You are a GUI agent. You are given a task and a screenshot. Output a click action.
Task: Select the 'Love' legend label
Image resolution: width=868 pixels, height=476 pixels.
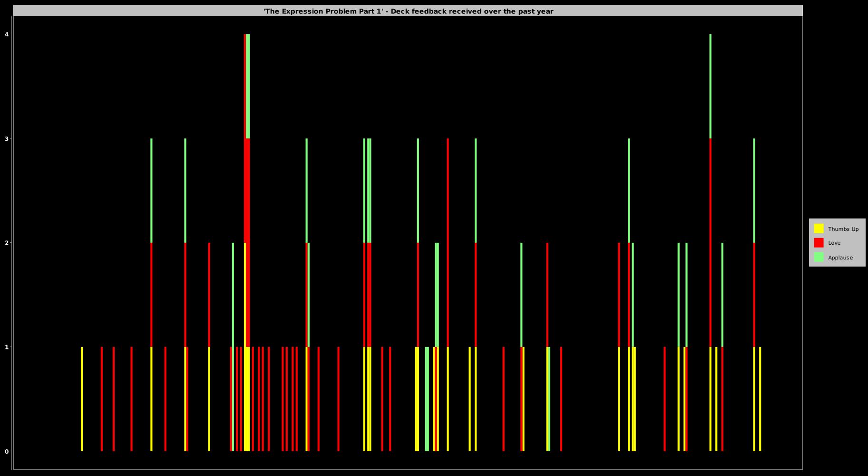click(x=834, y=243)
